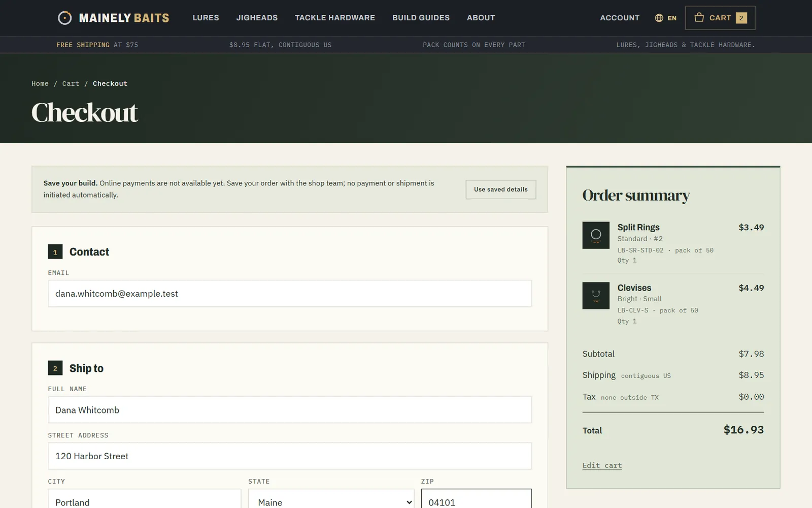Image resolution: width=812 pixels, height=508 pixels.
Task: Click the 'FREE SHIPPING AT $75' banner text
Action: pyautogui.click(x=97, y=45)
